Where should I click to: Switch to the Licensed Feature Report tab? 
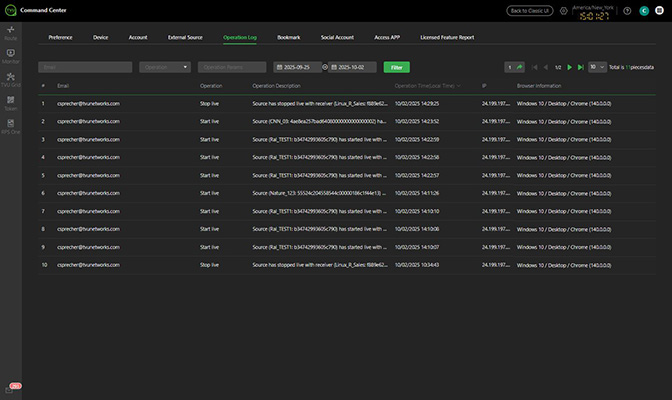pyautogui.click(x=447, y=37)
